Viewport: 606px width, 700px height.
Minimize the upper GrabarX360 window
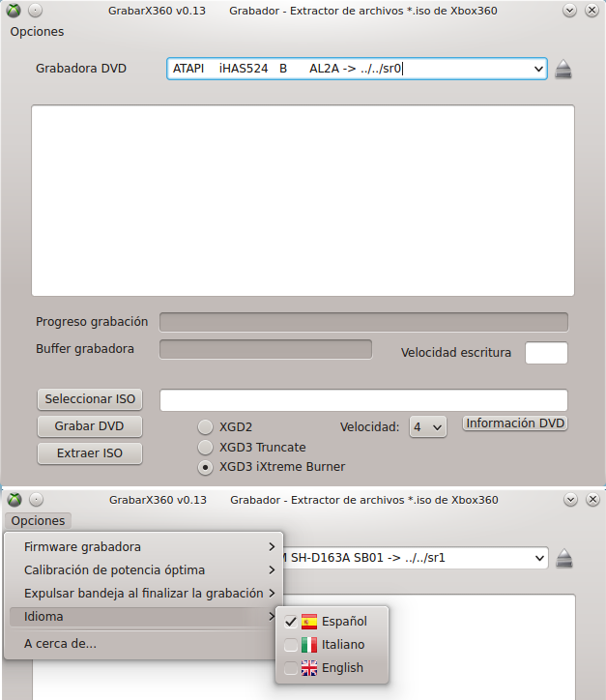[x=569, y=11]
